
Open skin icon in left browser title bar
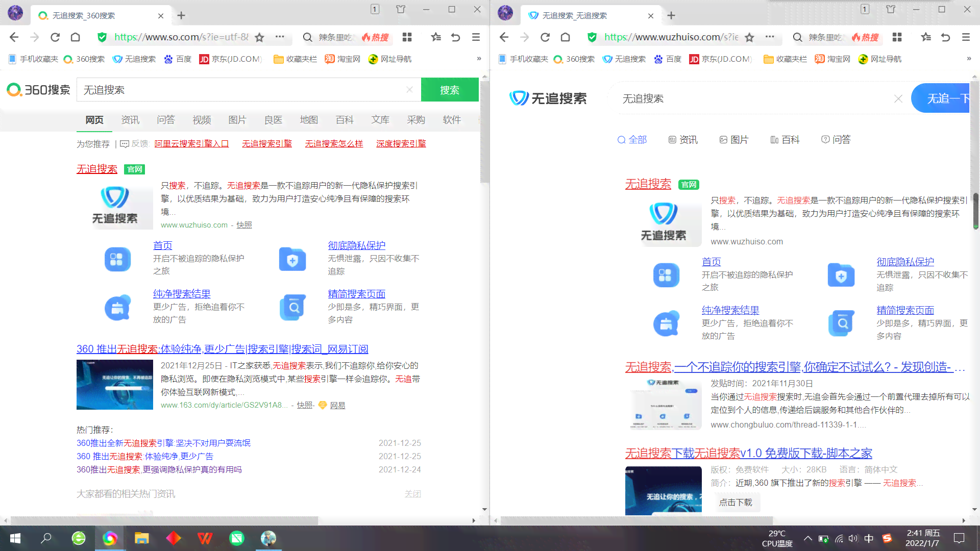point(401,9)
